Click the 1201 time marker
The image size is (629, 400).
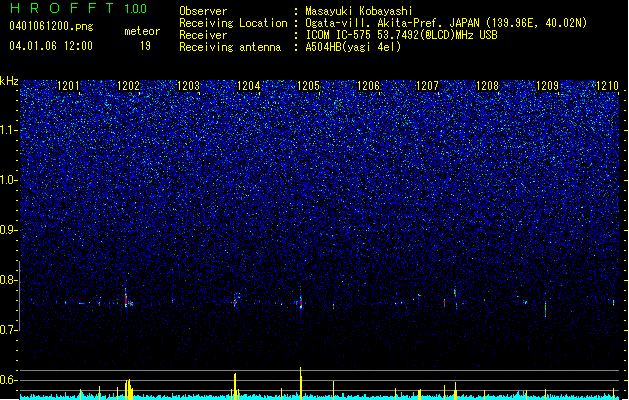point(69,86)
